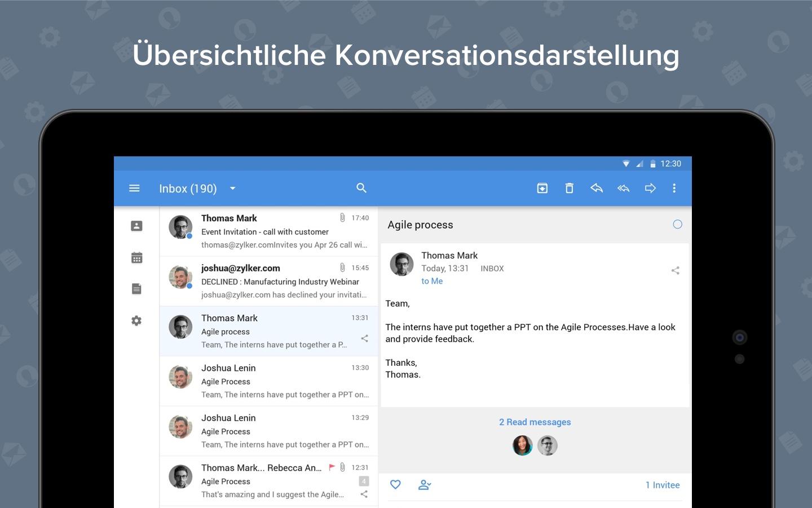Viewport: 812px width, 508px height.
Task: Open Calendar from the sidebar
Action: (x=136, y=257)
